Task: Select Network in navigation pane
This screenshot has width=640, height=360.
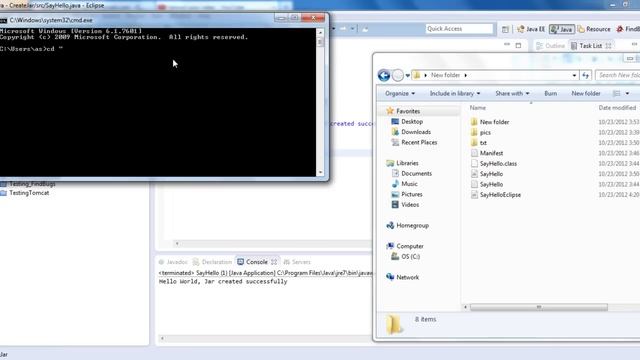Action: [407, 277]
